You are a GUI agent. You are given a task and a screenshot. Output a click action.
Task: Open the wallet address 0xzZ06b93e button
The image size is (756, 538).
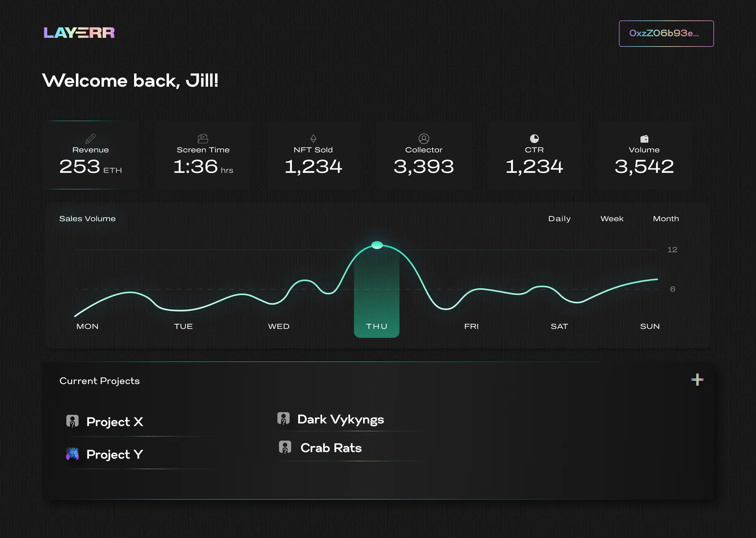pos(666,34)
